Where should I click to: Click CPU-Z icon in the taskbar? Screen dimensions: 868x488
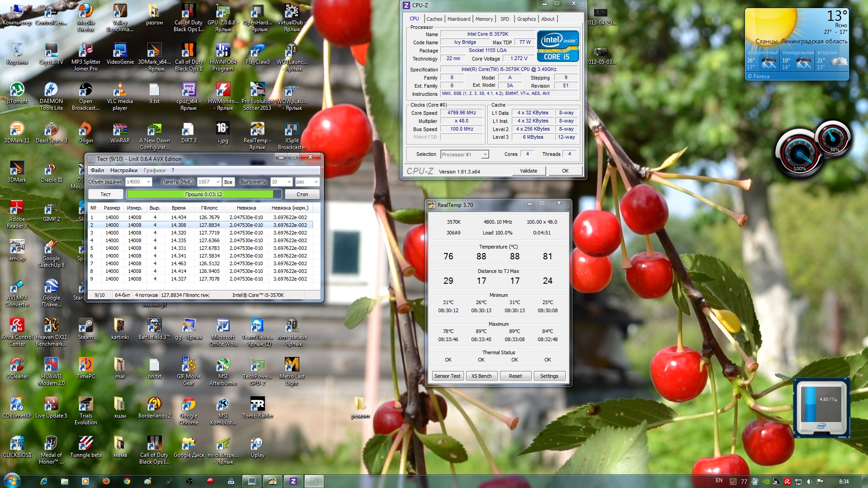(293, 481)
